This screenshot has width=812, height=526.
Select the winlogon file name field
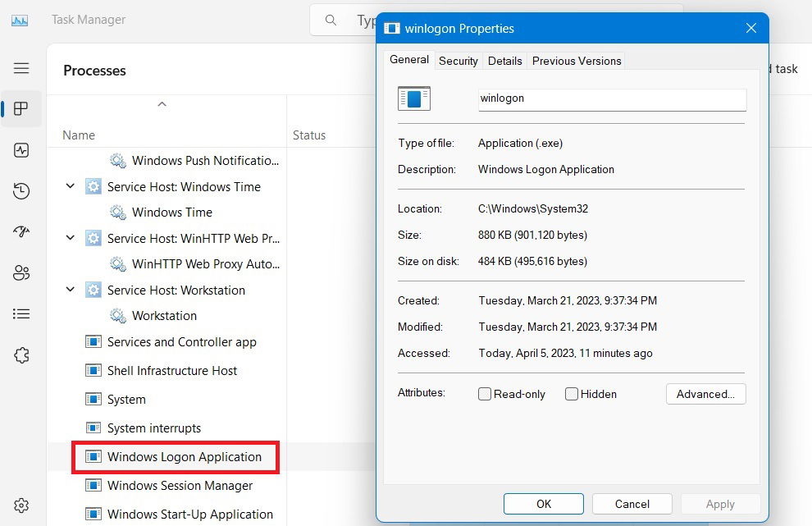click(611, 98)
